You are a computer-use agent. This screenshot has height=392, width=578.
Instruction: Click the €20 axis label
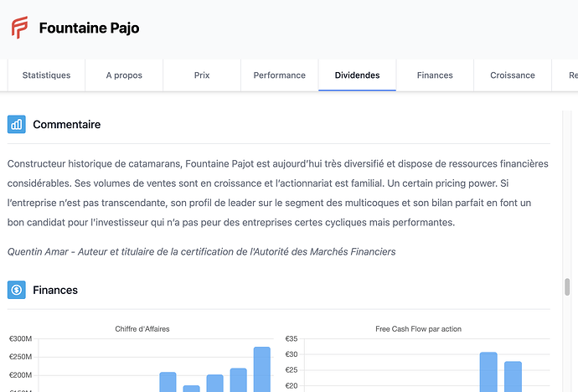tap(292, 386)
